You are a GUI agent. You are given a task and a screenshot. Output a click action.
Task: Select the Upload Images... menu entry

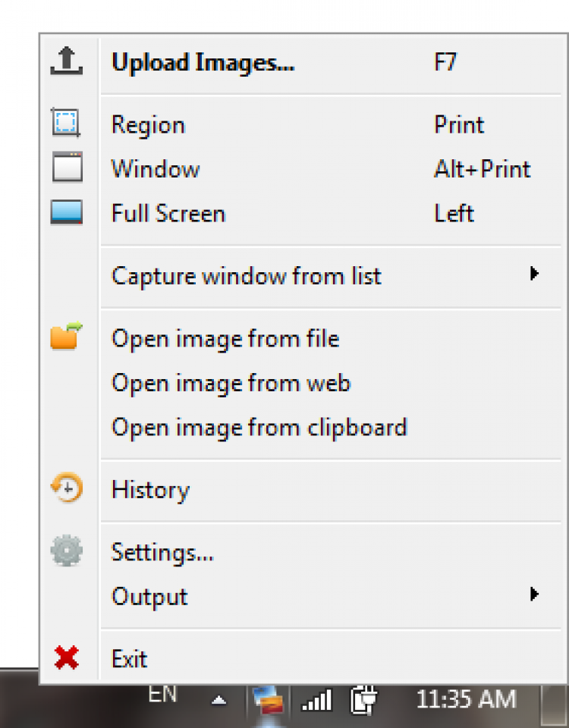(203, 62)
